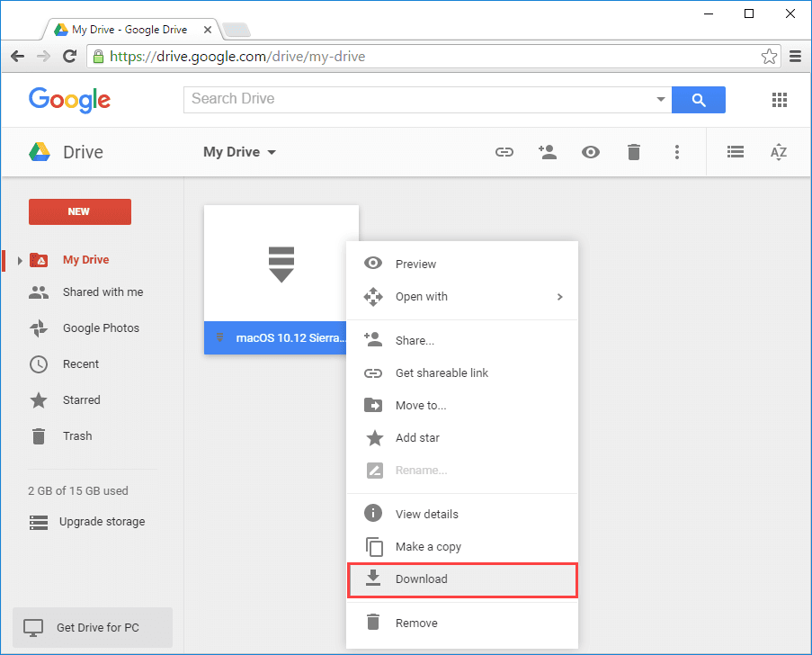812x655 pixels.
Task: Click the get shareable link toolbar icon
Action: (x=504, y=152)
